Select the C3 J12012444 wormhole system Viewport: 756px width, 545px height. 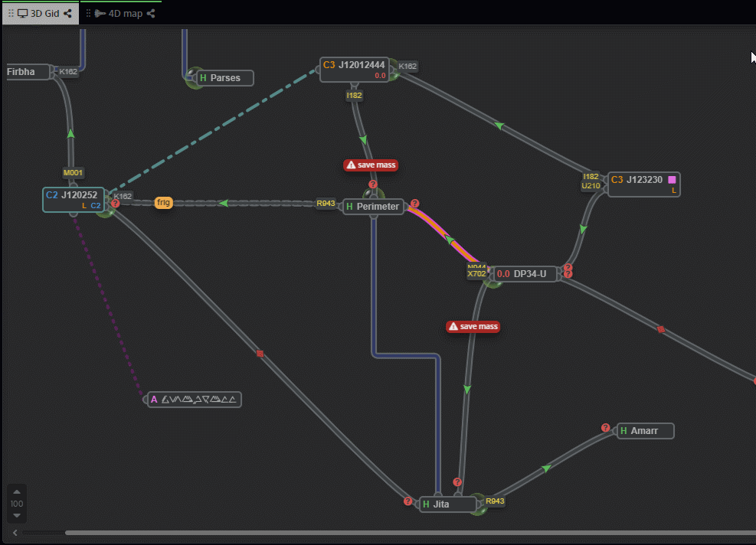coord(355,70)
